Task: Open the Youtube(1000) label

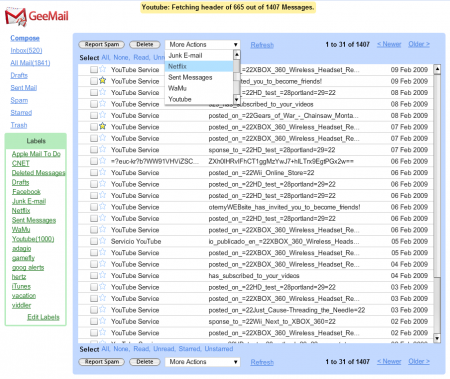Action: (33, 239)
